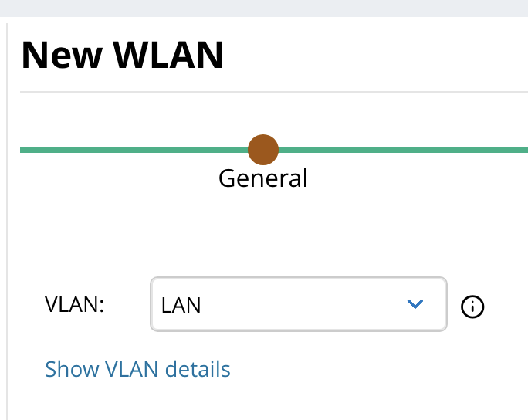The height and width of the screenshot is (420, 528).
Task: Click the word "details" in the VLAN link
Action: point(200,369)
